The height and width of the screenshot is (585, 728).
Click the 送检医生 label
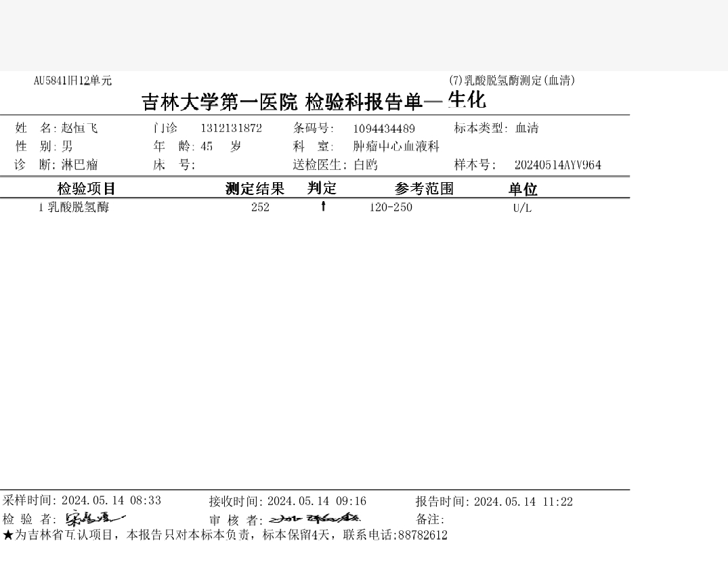[320, 165]
